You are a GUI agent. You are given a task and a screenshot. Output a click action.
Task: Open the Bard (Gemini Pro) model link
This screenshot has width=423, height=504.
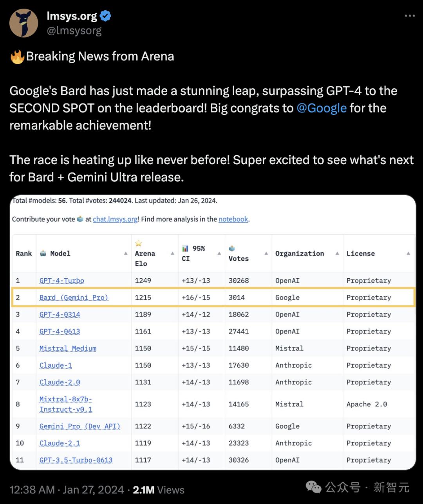74,297
